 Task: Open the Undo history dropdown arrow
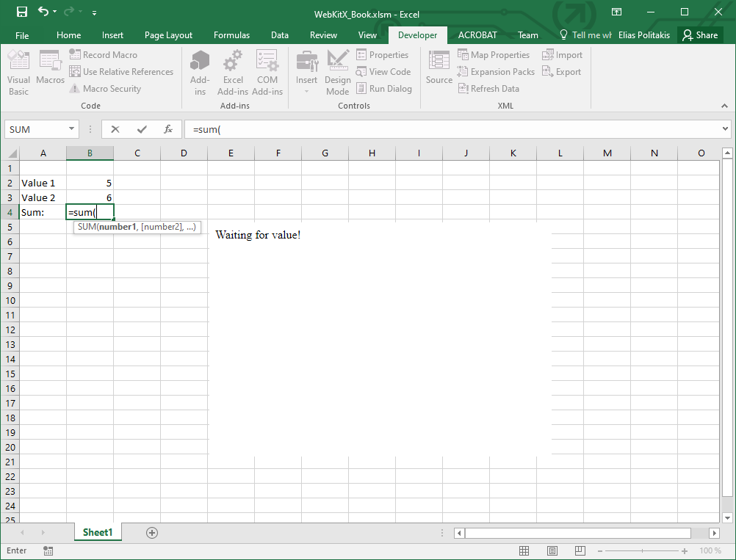(55, 12)
